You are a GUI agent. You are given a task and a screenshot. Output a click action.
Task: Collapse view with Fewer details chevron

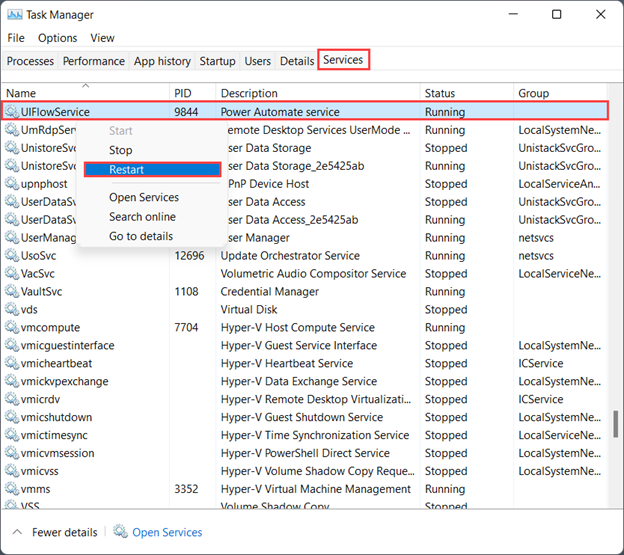[x=17, y=532]
